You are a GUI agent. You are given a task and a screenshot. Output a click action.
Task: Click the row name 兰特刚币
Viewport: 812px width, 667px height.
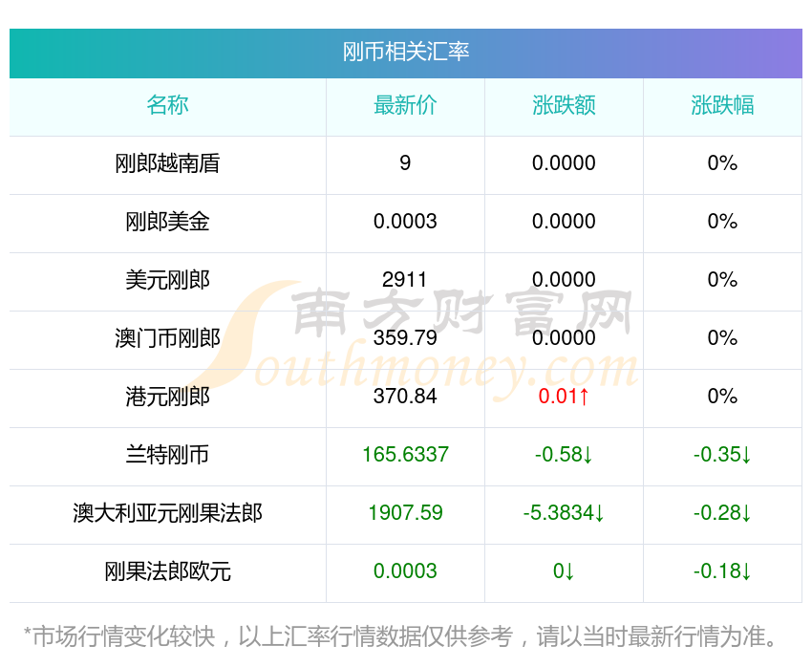[x=167, y=455]
